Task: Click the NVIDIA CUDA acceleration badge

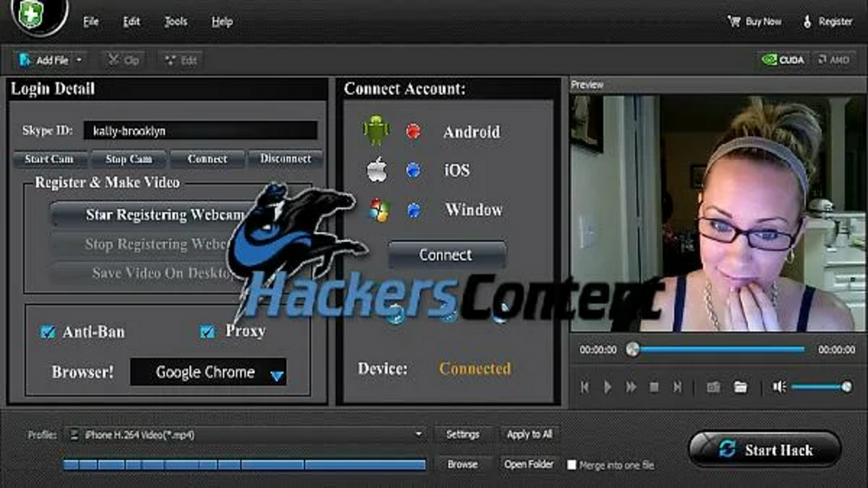Action: click(x=782, y=60)
